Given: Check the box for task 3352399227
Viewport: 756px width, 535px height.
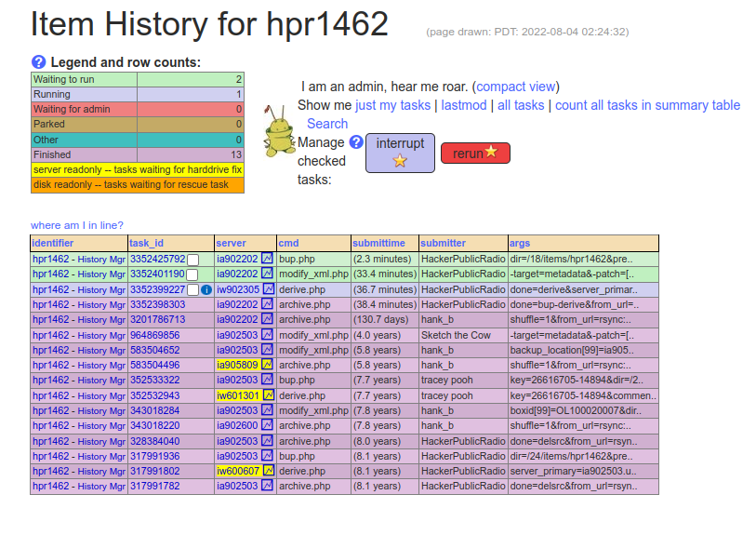Looking at the screenshot, I should pyautogui.click(x=192, y=290).
